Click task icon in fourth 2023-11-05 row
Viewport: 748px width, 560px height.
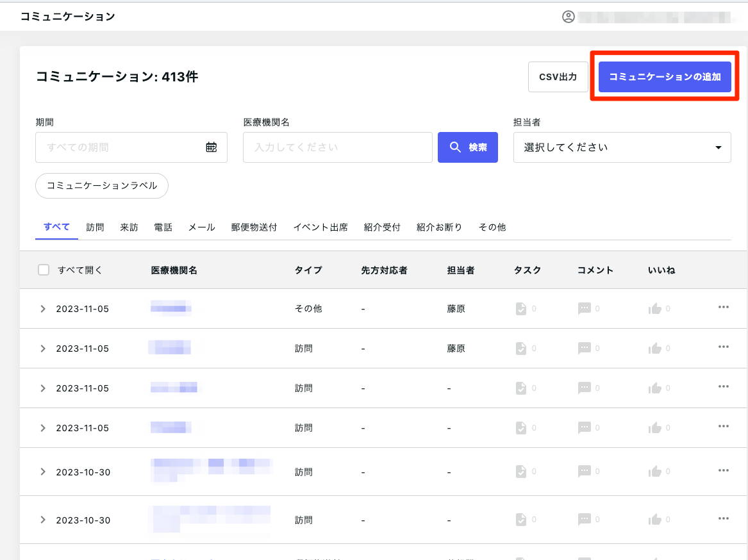pos(521,427)
